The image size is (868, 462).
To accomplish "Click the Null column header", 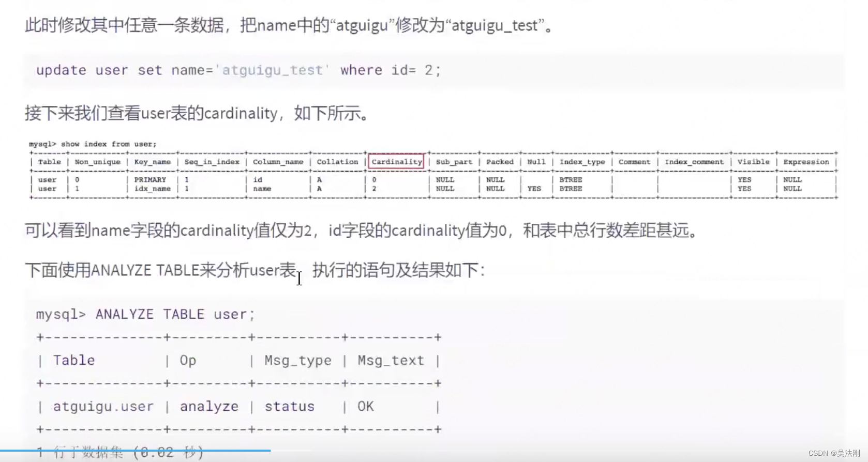I will tap(536, 162).
